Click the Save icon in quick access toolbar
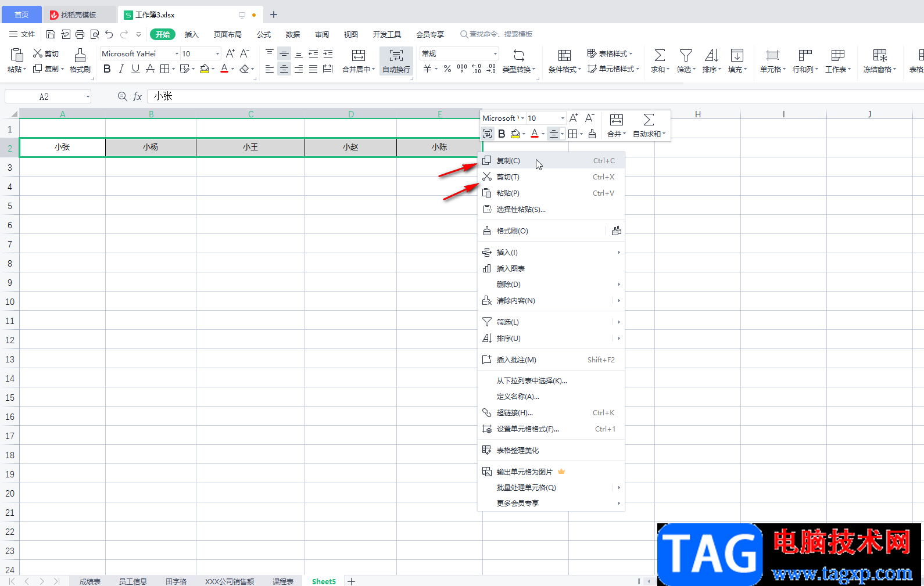Screen dimensions: 924x586 51,34
